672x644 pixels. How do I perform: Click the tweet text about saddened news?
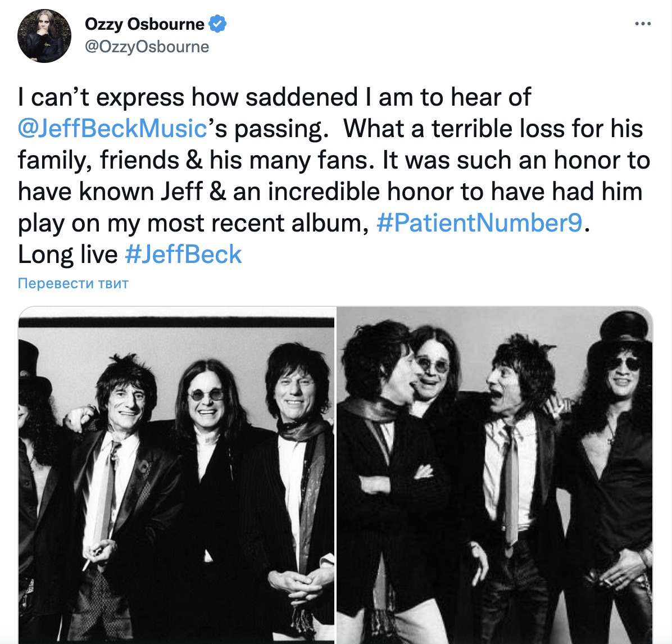(x=334, y=175)
